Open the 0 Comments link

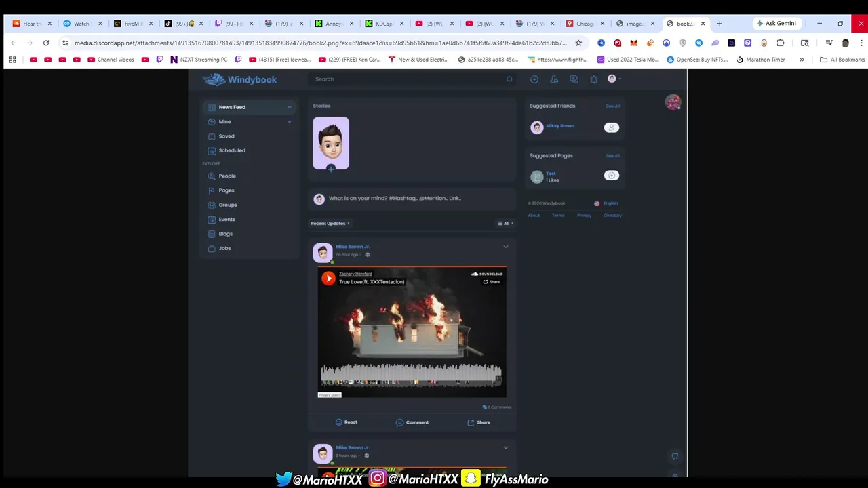497,407
